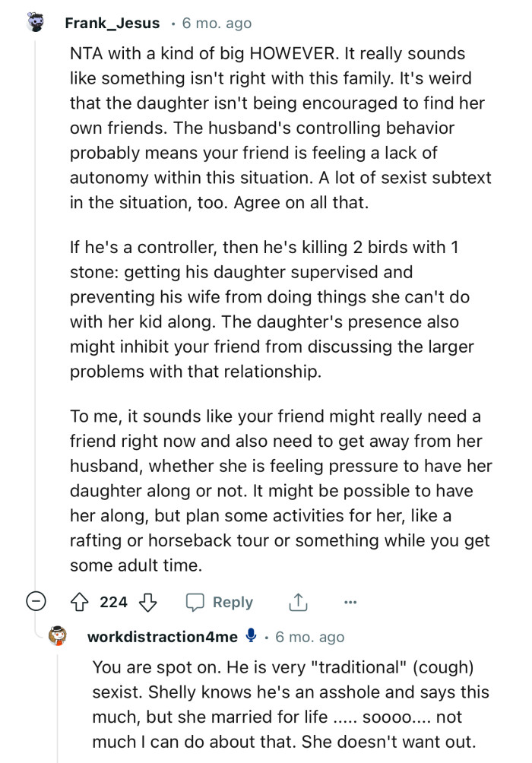Click the paragraph starting "NTA with a kind"
Image resolution: width=532 pixels, height=763 pixels.
pyautogui.click(x=281, y=128)
